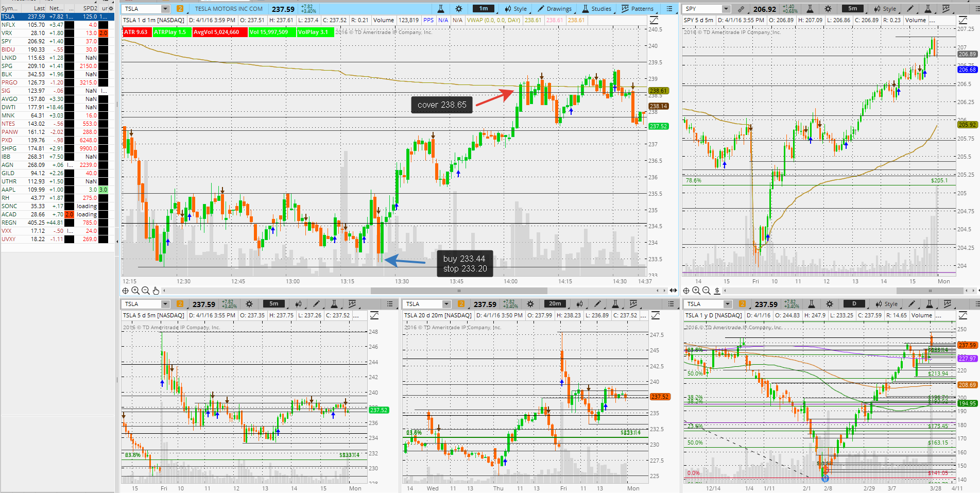Select the UVXY row in the watchlist
This screenshot has height=493, width=980.
point(57,239)
